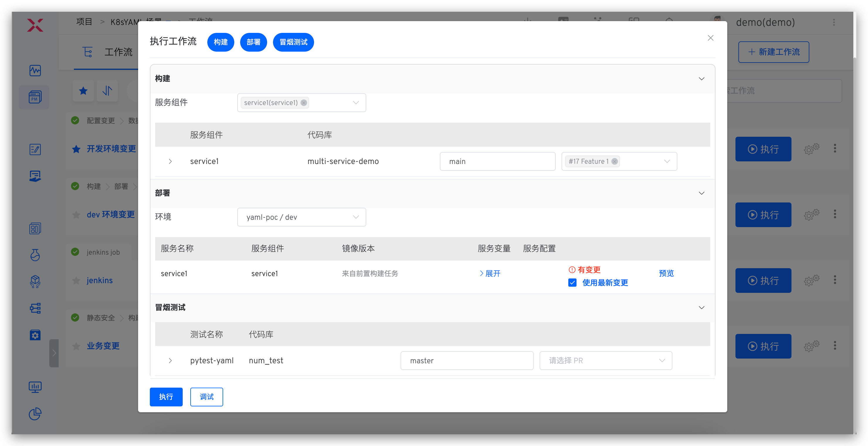Image resolution: width=868 pixels, height=446 pixels.
Task: Click the 调试 debug button
Action: tap(206, 397)
